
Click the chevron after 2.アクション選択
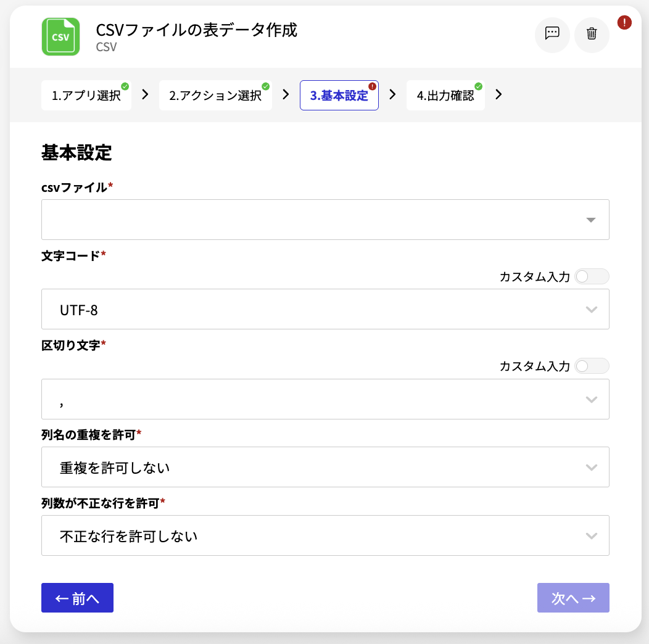click(286, 95)
